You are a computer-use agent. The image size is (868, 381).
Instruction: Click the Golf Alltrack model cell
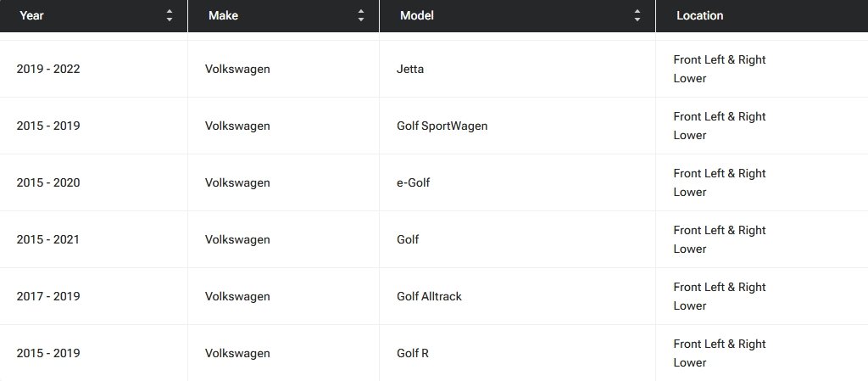(x=429, y=296)
